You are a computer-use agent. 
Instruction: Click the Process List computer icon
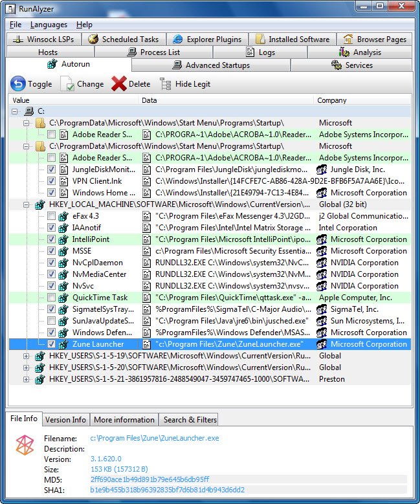[x=132, y=52]
